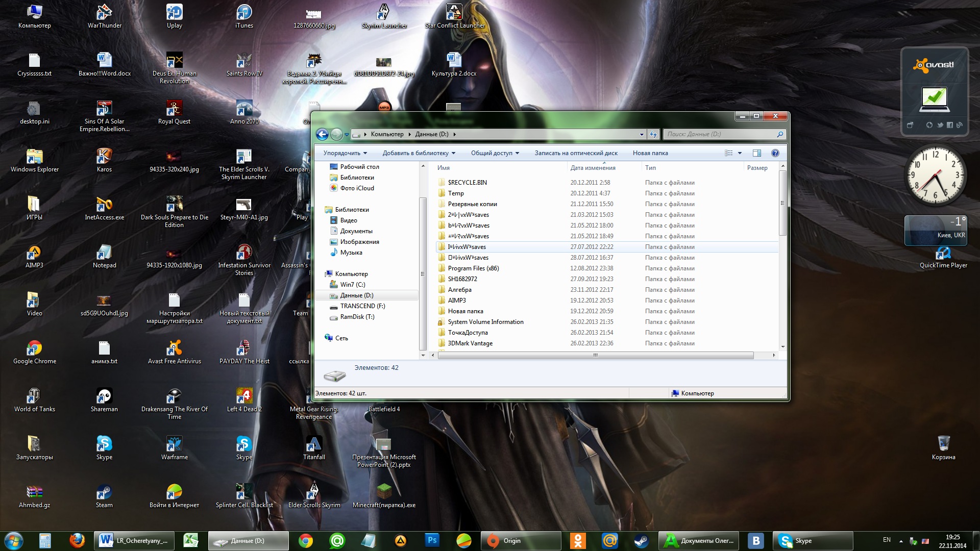Open Minecraft(пиратка).exe icon
Image resolution: width=980 pixels, height=551 pixels.
[x=384, y=495]
